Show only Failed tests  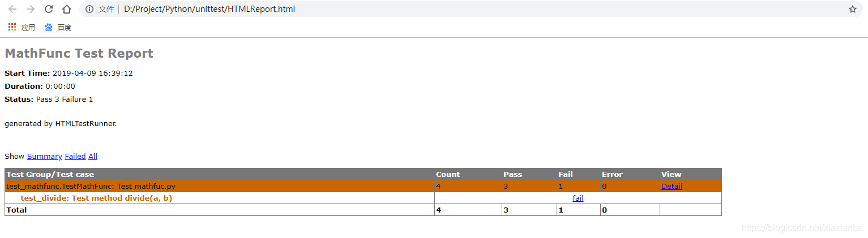75,157
